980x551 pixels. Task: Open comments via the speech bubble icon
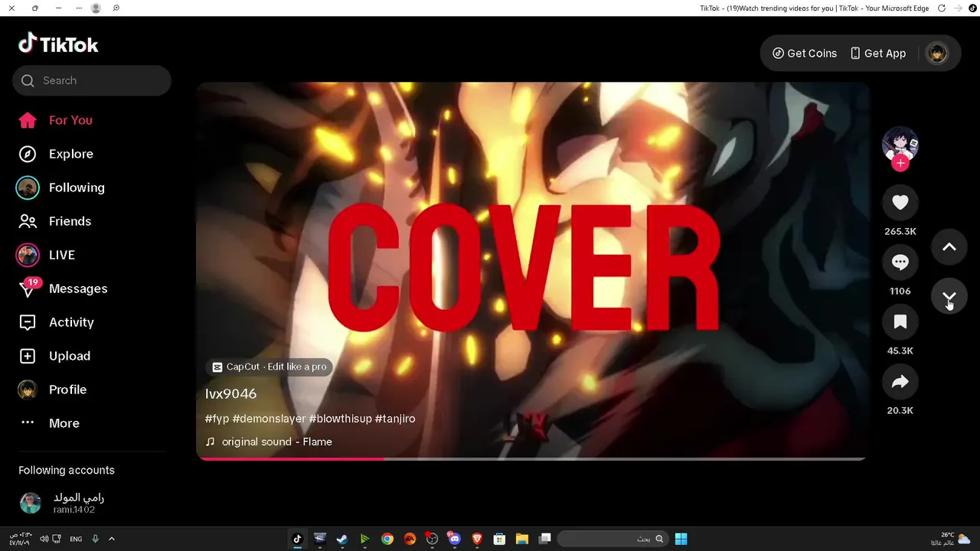pos(900,262)
